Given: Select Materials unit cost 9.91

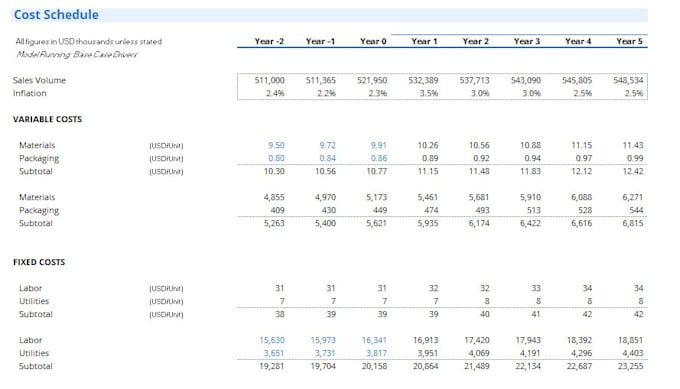Looking at the screenshot, I should tap(379, 145).
